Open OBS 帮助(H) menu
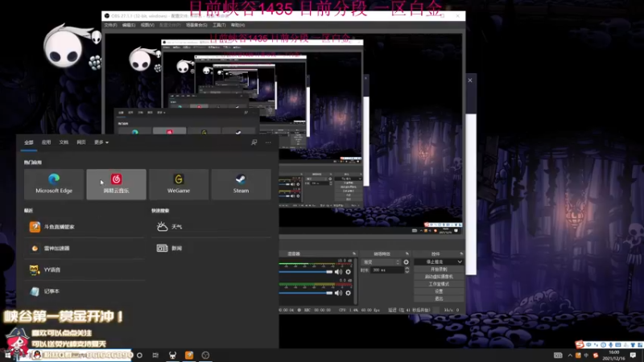This screenshot has height=362, width=644. pos(237,25)
